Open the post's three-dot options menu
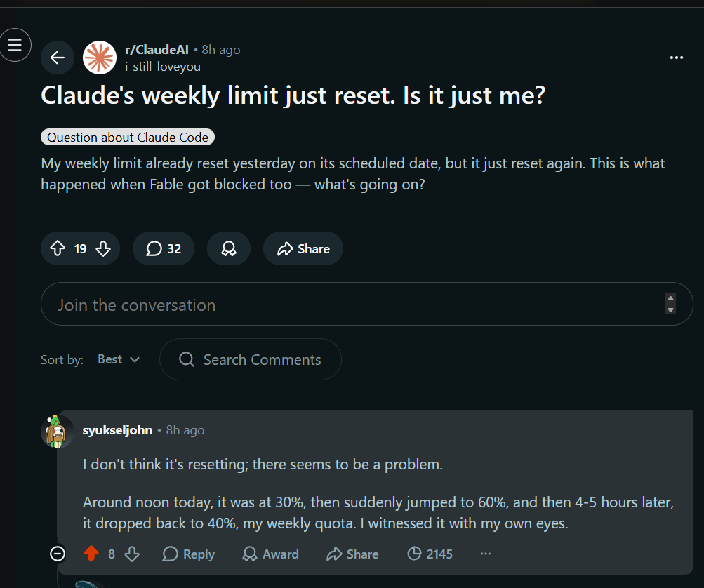Screen dimensions: 704x588 pyautogui.click(x=676, y=58)
